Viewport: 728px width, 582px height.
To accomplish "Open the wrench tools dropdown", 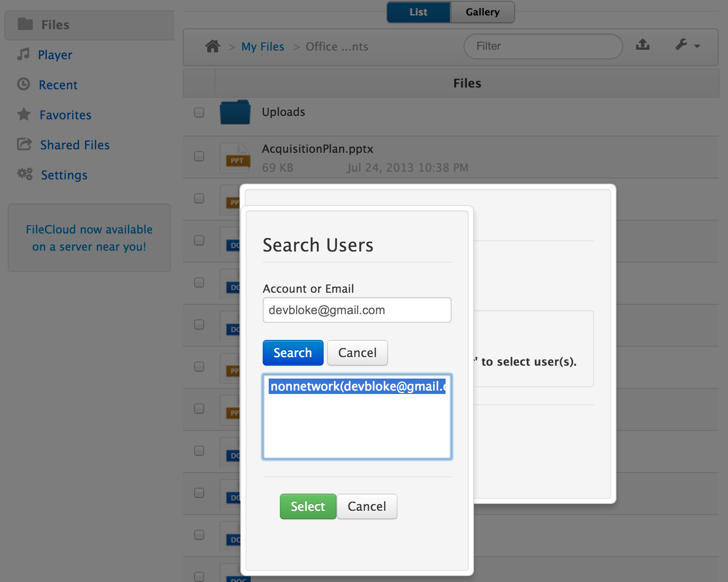I will (688, 45).
